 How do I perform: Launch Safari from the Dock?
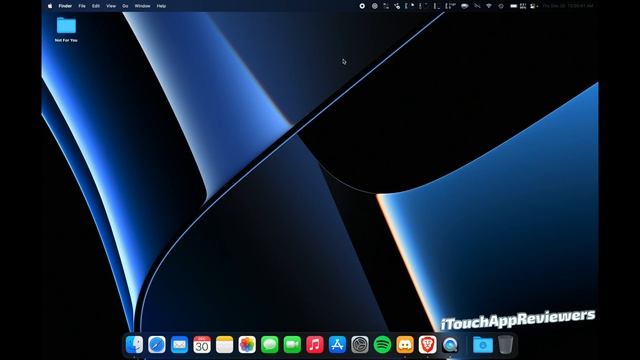pos(157,345)
